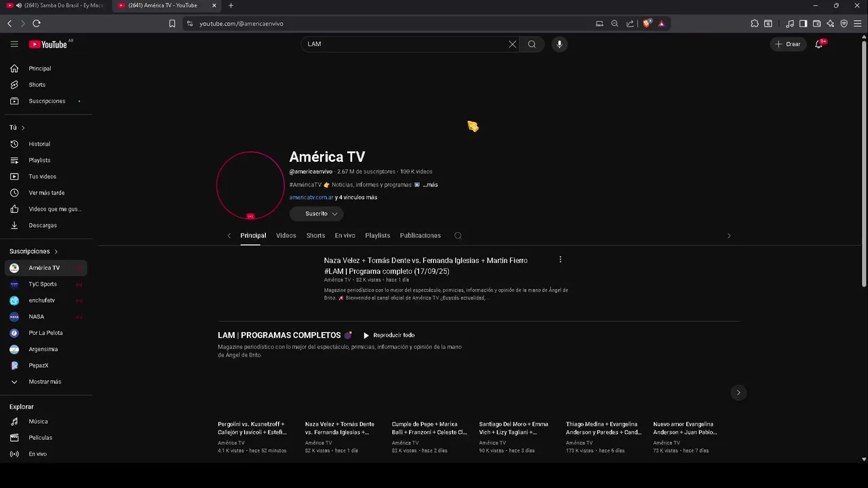Open TyC Sports subscription
The width and height of the screenshot is (868, 488).
(46, 284)
